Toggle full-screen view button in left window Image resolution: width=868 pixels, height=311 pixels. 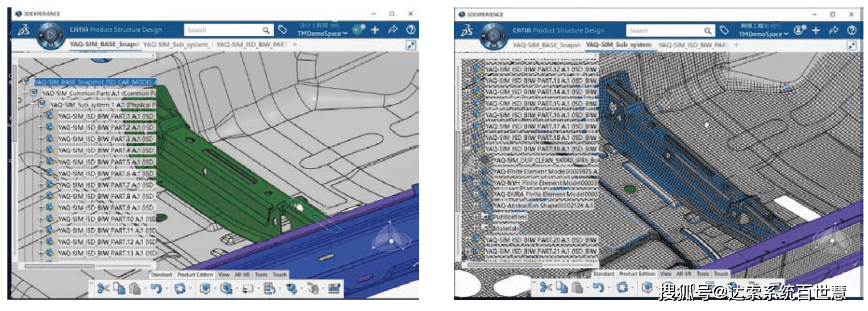coord(411,46)
